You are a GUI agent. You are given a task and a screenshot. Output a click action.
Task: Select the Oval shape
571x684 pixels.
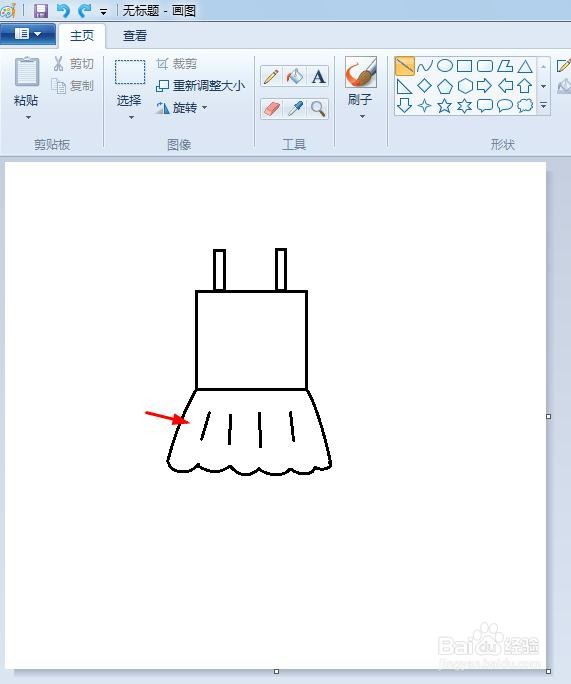(x=444, y=66)
